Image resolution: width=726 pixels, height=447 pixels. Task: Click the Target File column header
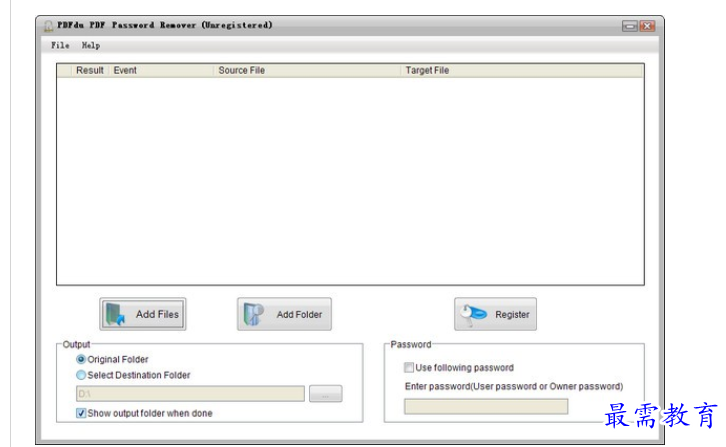tap(522, 70)
